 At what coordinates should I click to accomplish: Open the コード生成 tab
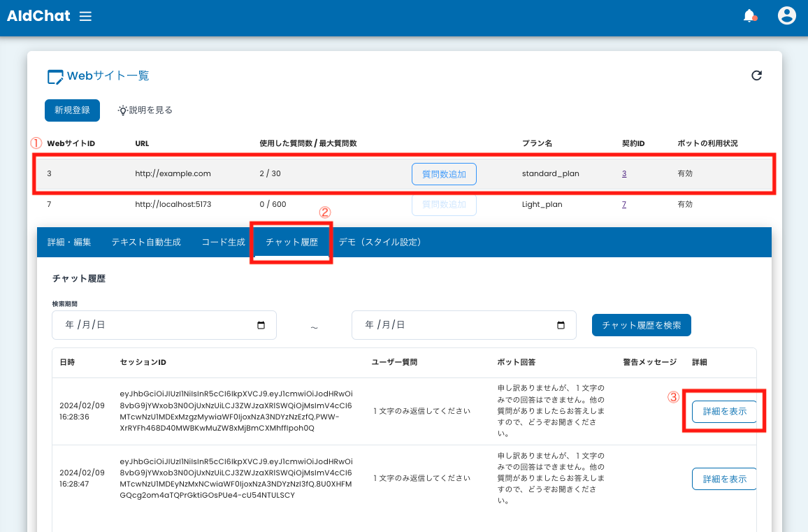point(223,242)
